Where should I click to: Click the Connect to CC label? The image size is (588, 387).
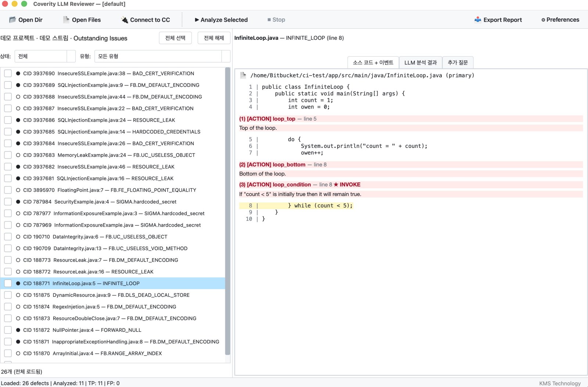[150, 20]
